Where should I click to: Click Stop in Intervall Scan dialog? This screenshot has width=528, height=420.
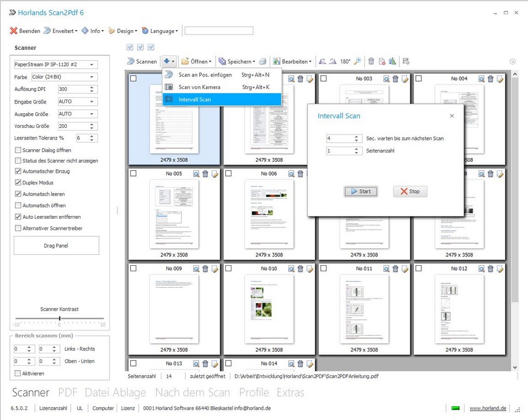(410, 191)
